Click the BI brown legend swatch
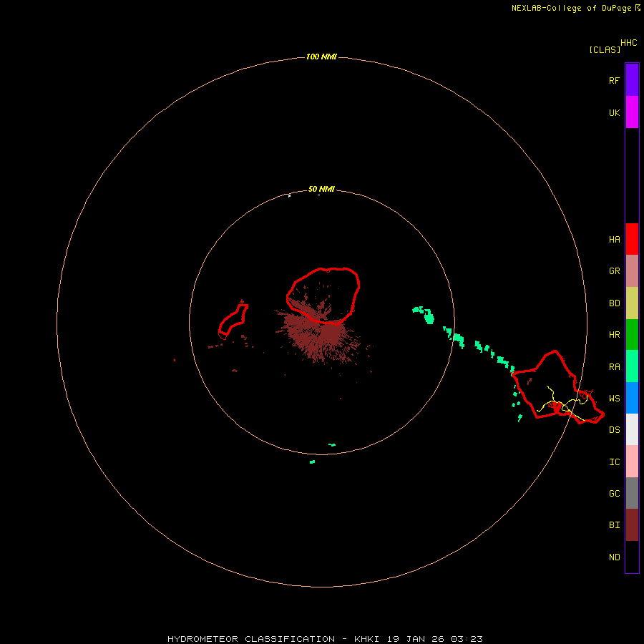Viewport: 644px width, 644px height. tap(632, 525)
